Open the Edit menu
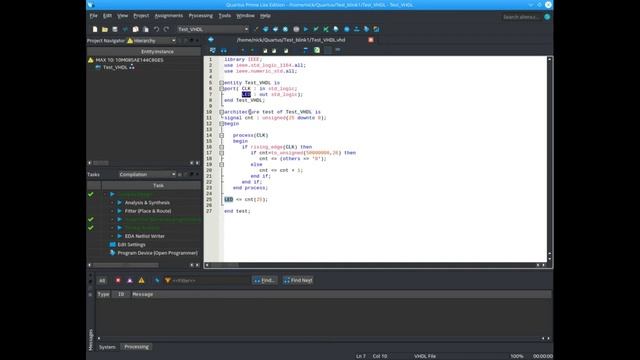The image size is (640, 360). 107,16
